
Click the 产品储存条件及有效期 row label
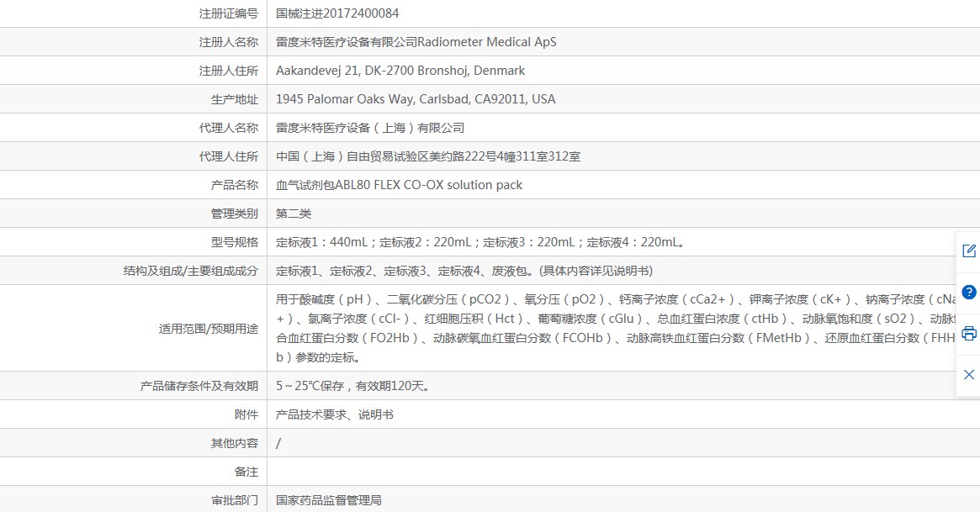pos(199,386)
